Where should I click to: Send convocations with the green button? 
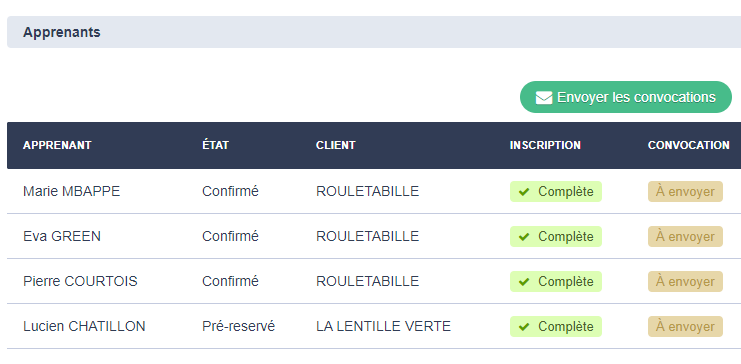click(626, 97)
